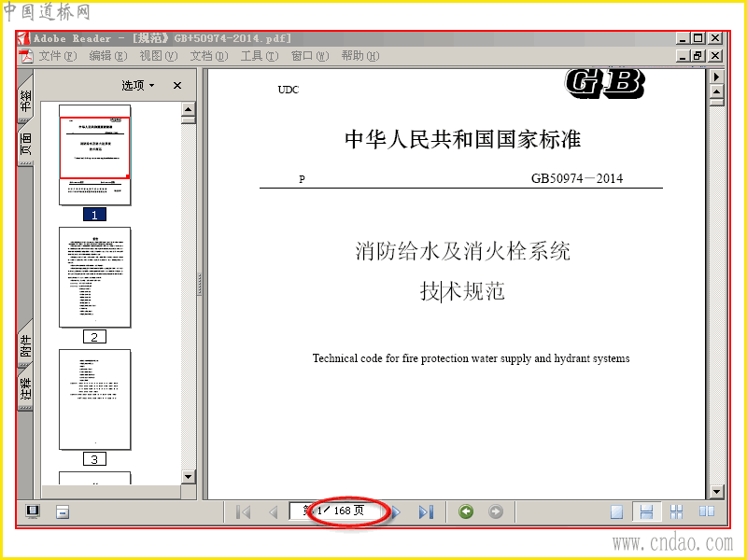Open the 文件 menu
The image size is (747, 560).
(57, 56)
